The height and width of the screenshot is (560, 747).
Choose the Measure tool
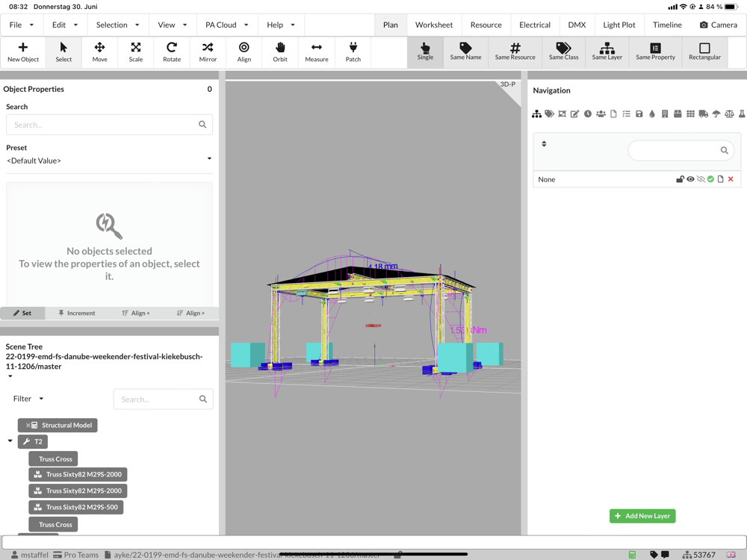(x=316, y=53)
